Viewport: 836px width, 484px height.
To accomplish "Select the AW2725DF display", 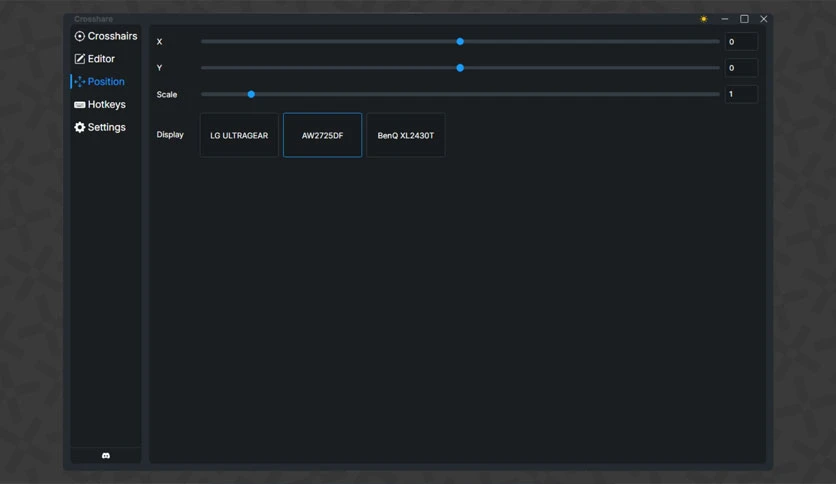I will [323, 135].
